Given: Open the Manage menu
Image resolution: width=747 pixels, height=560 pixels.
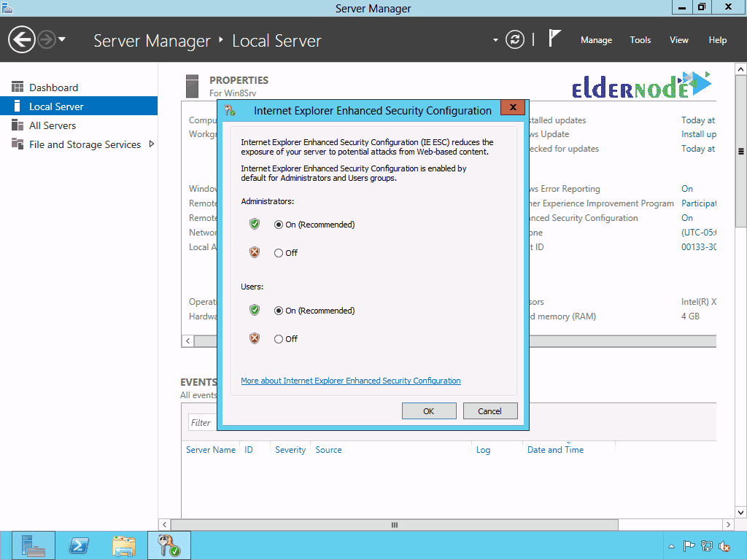Looking at the screenshot, I should (596, 40).
